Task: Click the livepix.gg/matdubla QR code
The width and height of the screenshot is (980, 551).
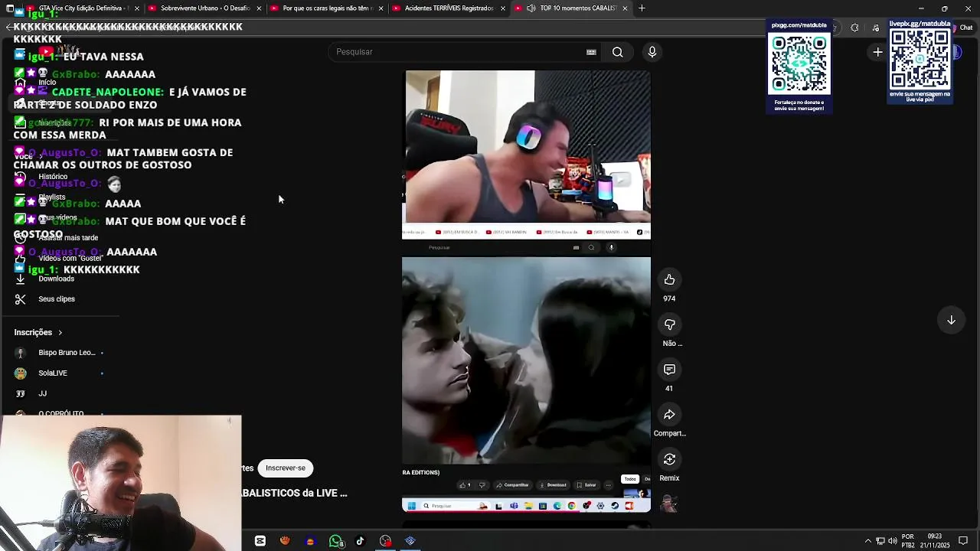Action: pyautogui.click(x=920, y=58)
